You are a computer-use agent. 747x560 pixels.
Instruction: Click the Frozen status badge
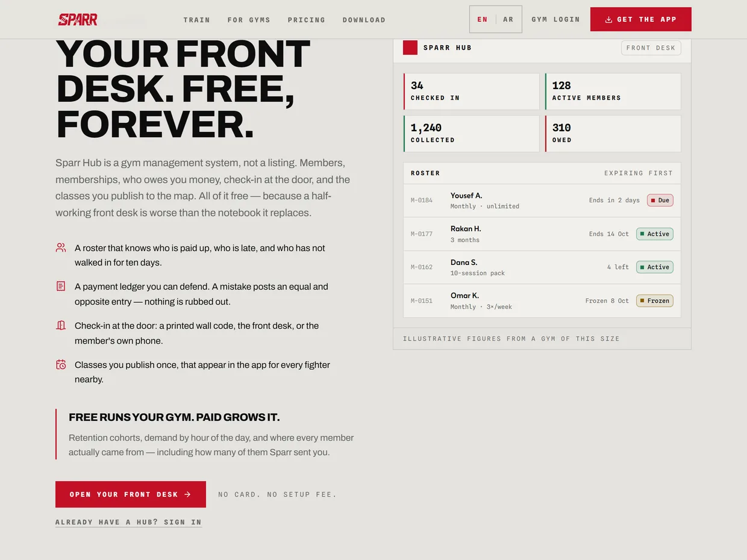[x=655, y=300]
